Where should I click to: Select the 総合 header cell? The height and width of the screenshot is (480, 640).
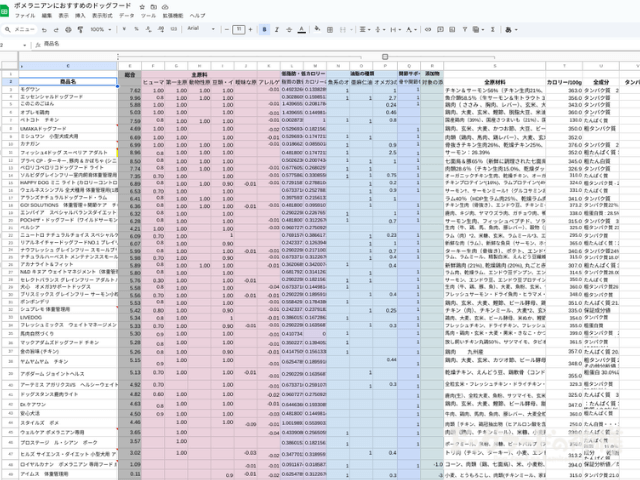[130, 74]
